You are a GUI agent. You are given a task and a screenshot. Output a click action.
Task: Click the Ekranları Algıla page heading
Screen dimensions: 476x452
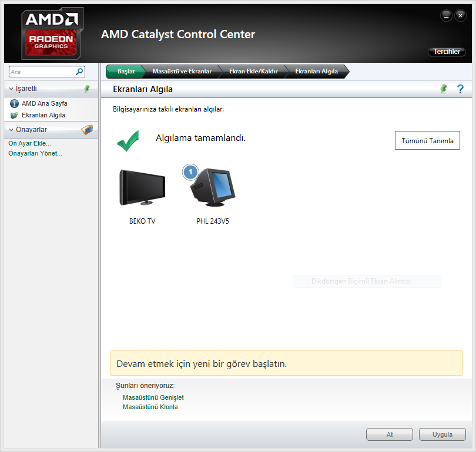coord(143,89)
